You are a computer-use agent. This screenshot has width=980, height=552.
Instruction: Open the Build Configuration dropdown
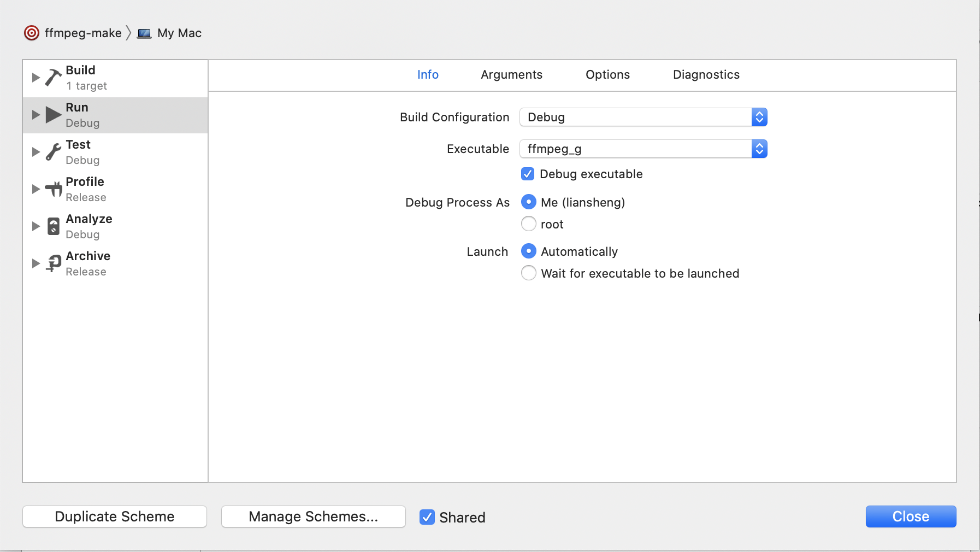pos(643,117)
